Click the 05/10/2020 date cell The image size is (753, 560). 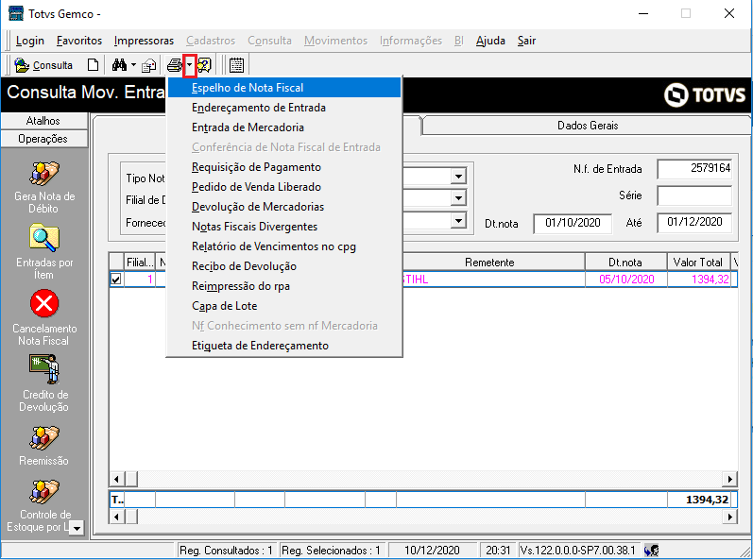click(626, 280)
